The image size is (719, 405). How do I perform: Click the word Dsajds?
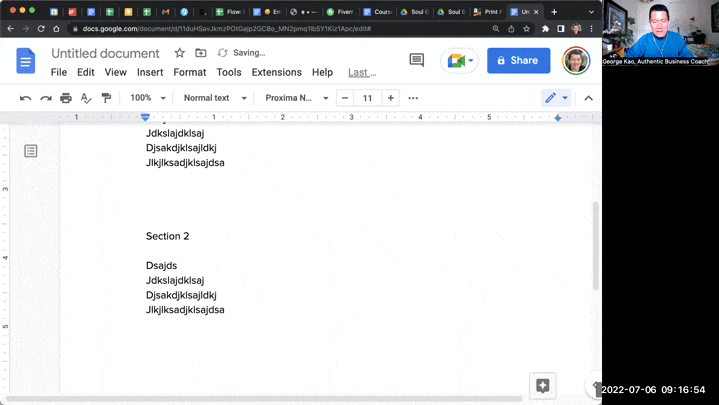(x=161, y=266)
